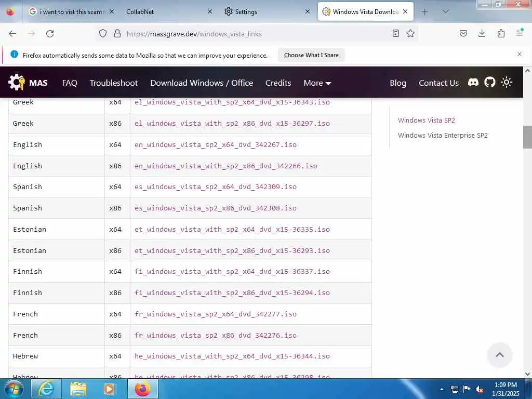Screen dimensions: 532x399
Task: Jump to Windows Vista SP2 section
Action: [426, 120]
